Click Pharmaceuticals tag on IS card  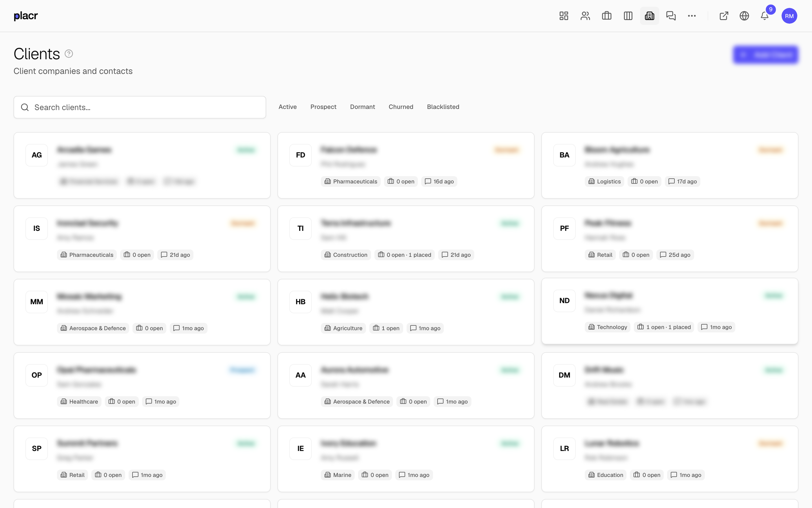87,255
